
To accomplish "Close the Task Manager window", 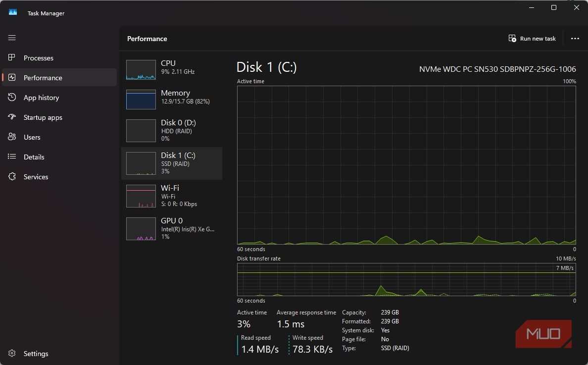I will pyautogui.click(x=577, y=7).
